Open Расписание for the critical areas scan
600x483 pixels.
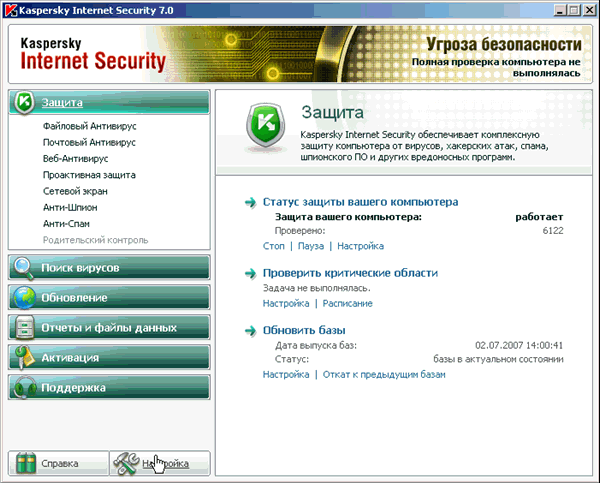click(347, 303)
